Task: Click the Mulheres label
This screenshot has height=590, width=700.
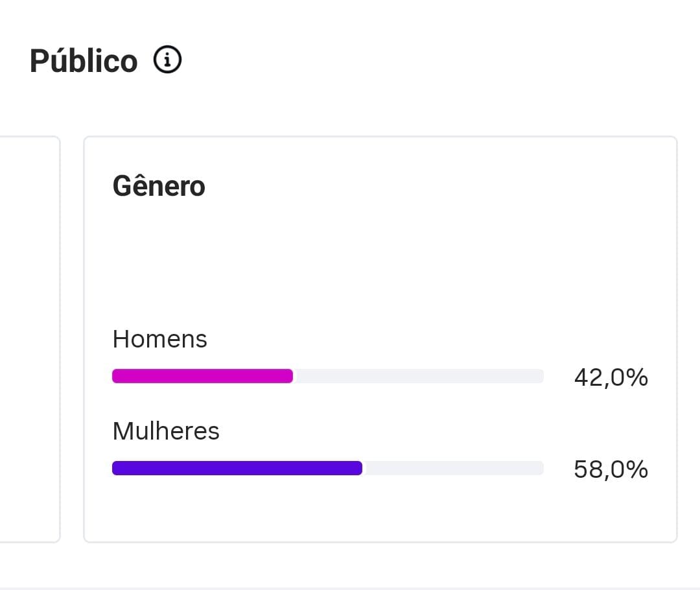Action: pyautogui.click(x=166, y=431)
